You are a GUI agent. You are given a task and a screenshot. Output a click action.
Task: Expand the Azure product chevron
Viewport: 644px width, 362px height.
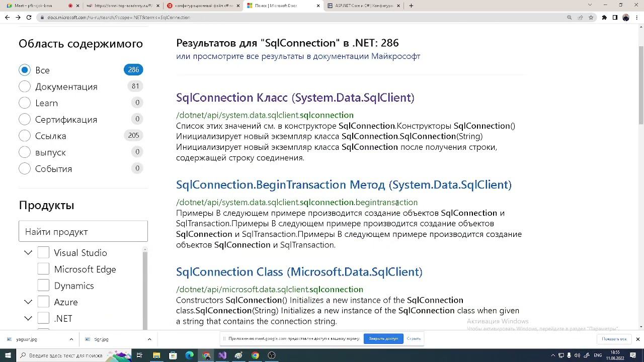click(28, 302)
